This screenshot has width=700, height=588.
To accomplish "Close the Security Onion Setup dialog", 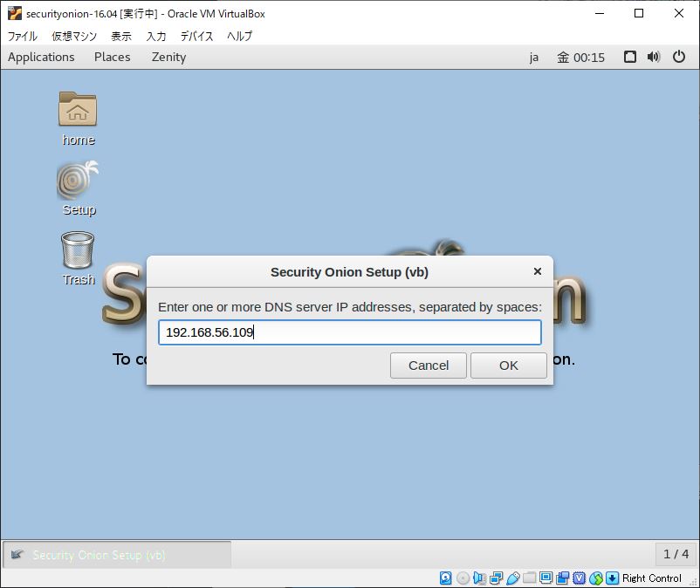I will coord(538,271).
